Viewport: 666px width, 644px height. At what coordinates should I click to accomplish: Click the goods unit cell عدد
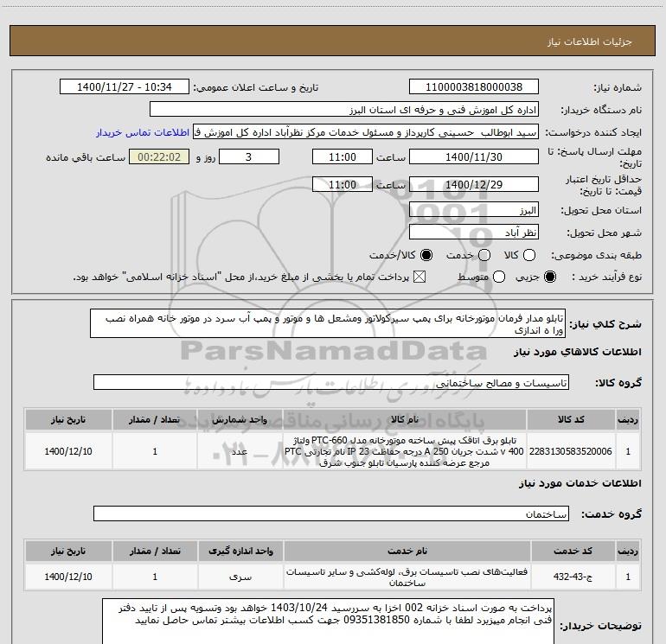240,451
